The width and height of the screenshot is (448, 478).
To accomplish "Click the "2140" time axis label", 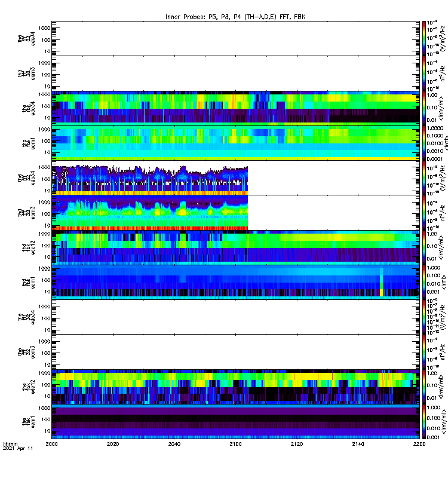I will pyautogui.click(x=358, y=444).
